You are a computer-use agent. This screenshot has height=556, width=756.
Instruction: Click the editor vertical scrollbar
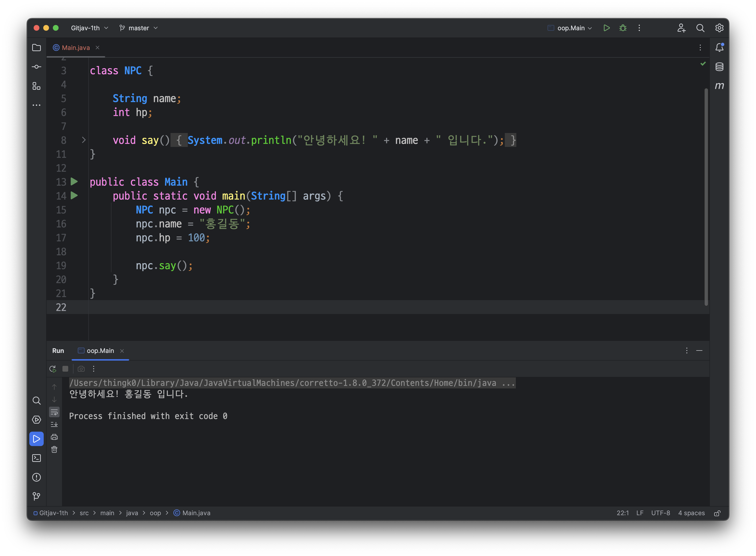[x=706, y=197]
